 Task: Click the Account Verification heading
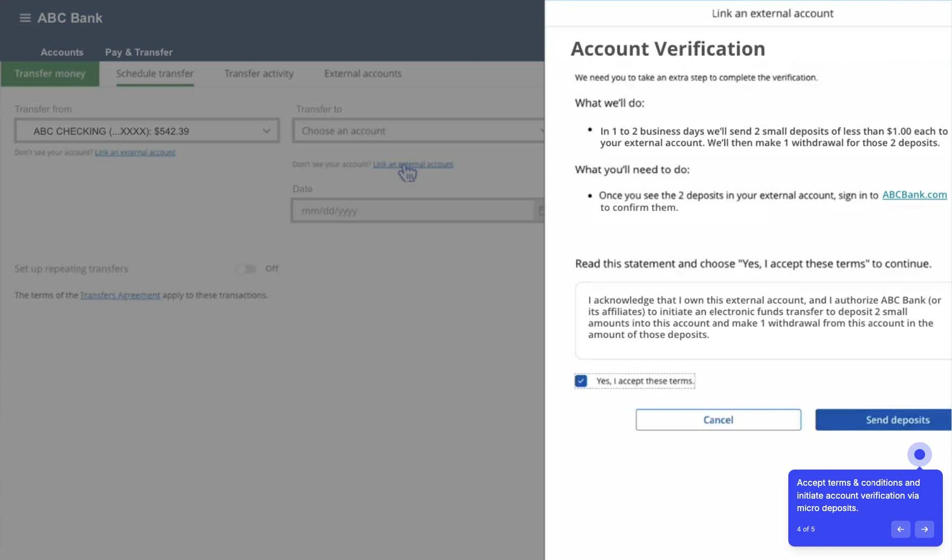point(668,49)
